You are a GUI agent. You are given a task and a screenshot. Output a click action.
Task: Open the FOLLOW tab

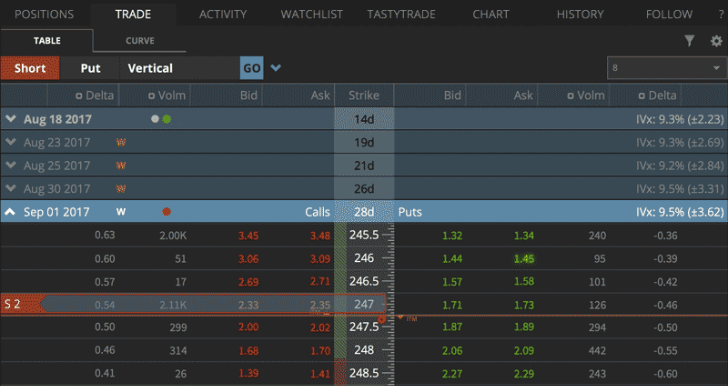click(669, 14)
